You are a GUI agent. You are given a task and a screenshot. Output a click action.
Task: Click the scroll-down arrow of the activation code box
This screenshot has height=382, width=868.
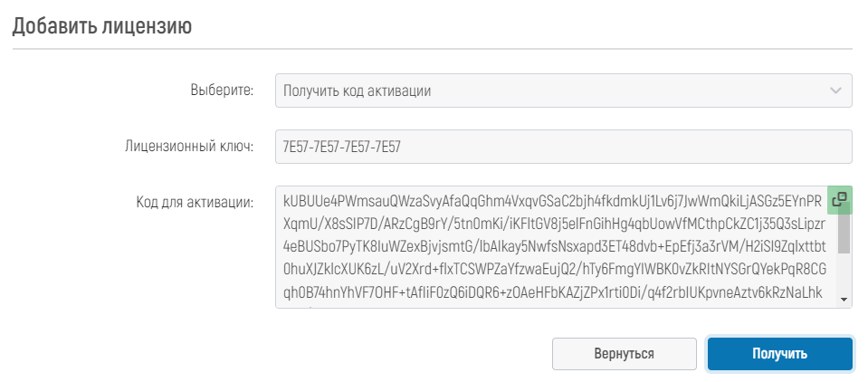(844, 300)
